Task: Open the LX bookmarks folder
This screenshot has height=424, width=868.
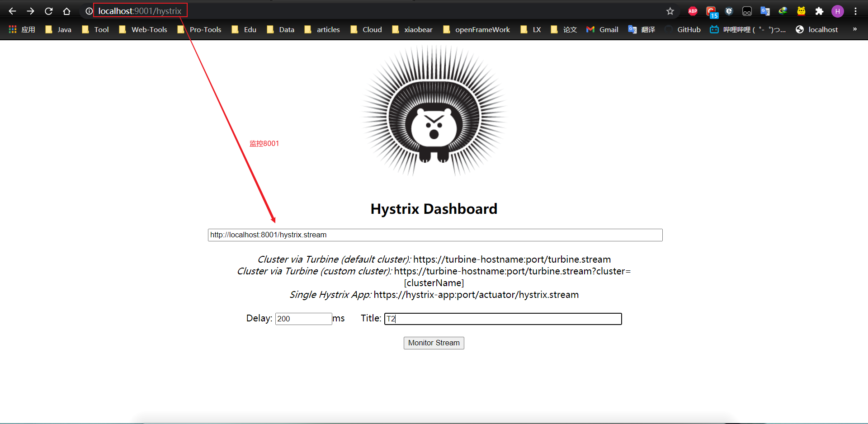Action: pos(530,29)
